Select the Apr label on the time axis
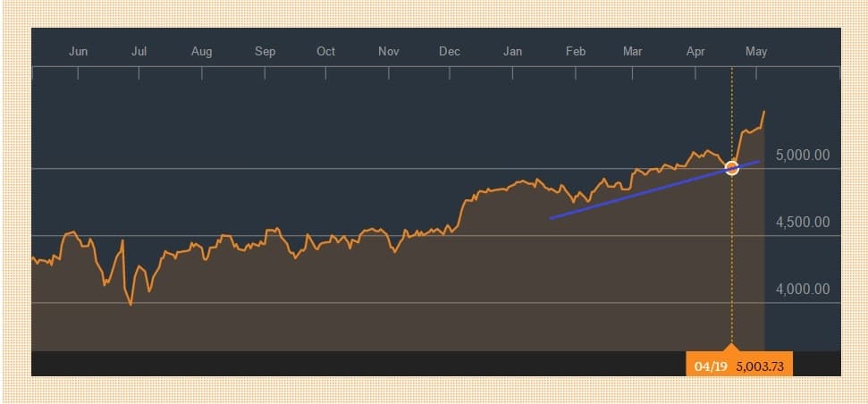This screenshot has height=404, width=868. (695, 51)
